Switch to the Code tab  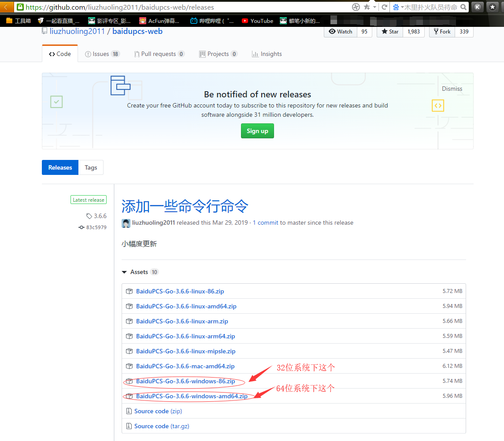60,54
